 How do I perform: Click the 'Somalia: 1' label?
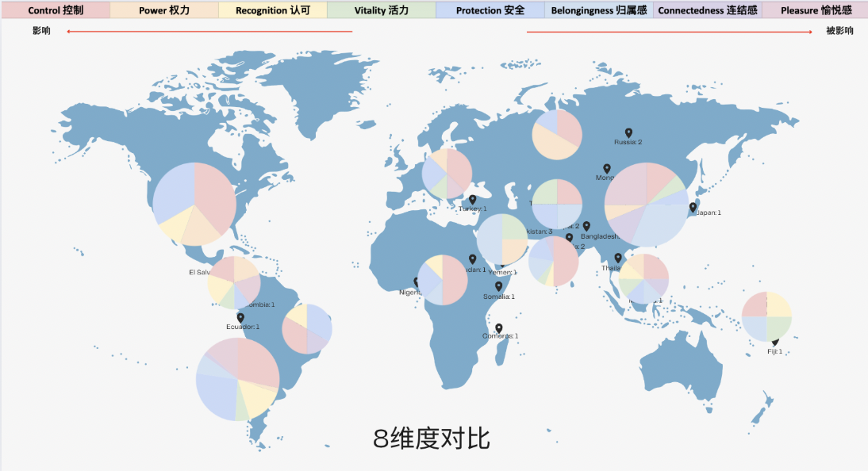pos(499,297)
